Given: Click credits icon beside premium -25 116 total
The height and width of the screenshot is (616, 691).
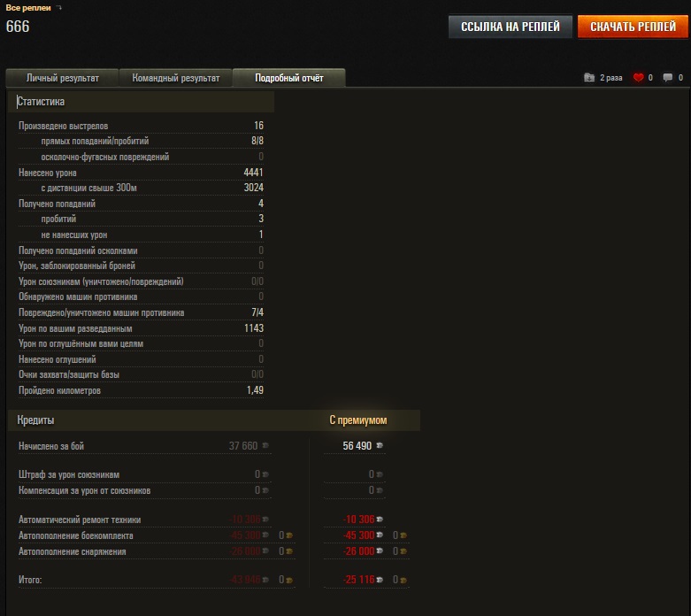Looking at the screenshot, I should 380,581.
